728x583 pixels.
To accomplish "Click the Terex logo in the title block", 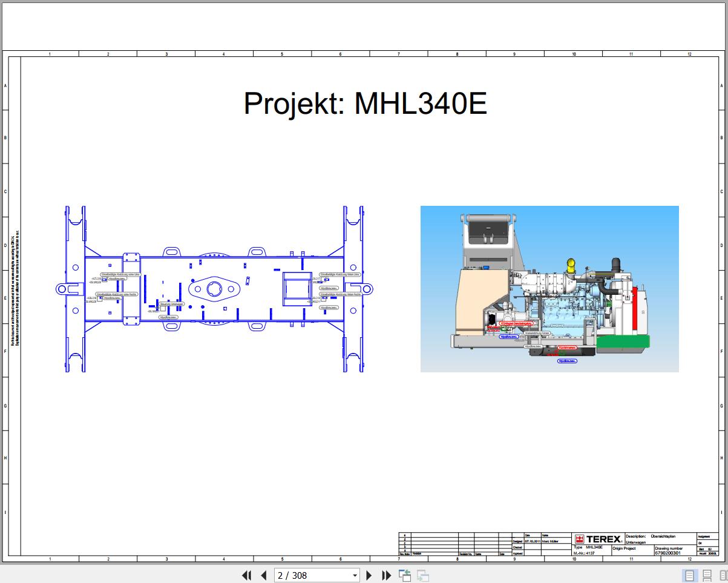I will tap(598, 538).
